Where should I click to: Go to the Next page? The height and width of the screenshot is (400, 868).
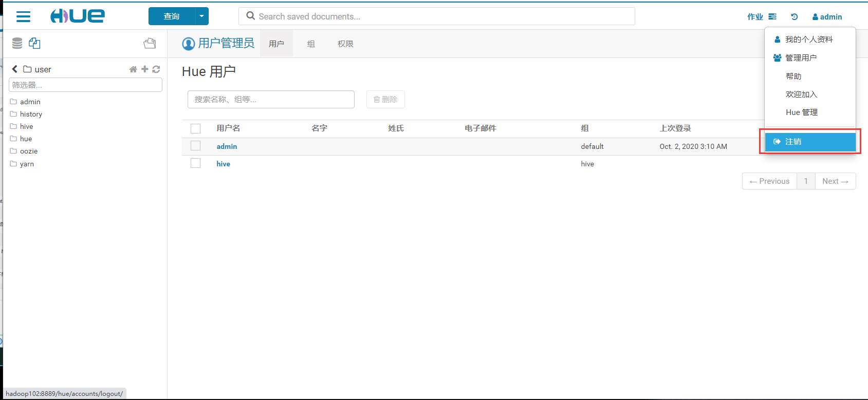tap(835, 181)
